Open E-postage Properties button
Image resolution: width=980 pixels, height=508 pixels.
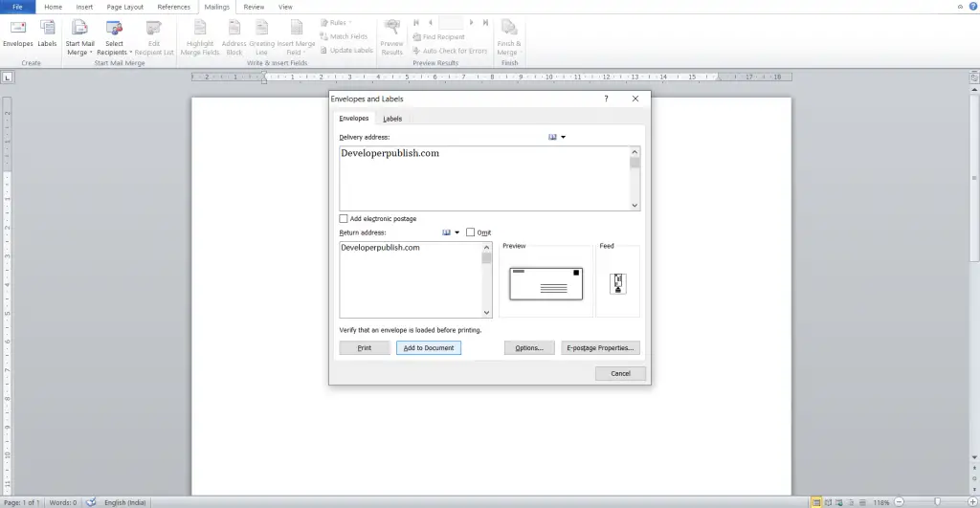click(x=600, y=348)
